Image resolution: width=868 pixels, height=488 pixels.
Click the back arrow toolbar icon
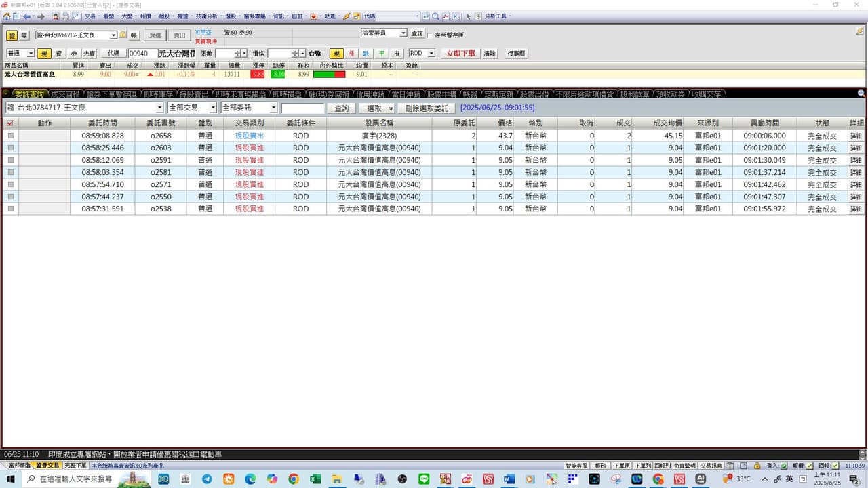coord(27,16)
